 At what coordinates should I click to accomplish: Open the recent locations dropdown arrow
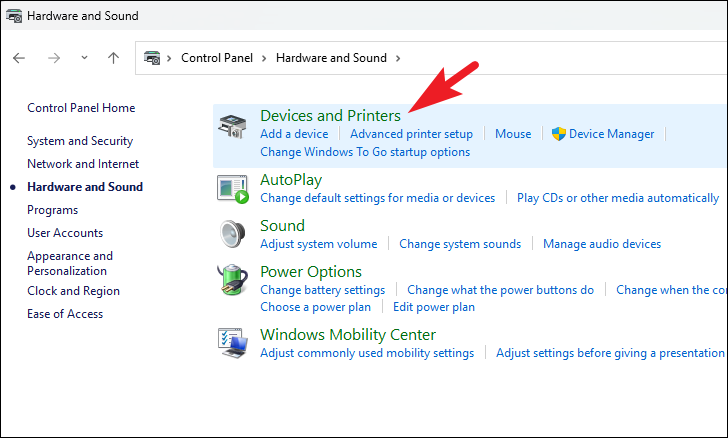point(84,58)
